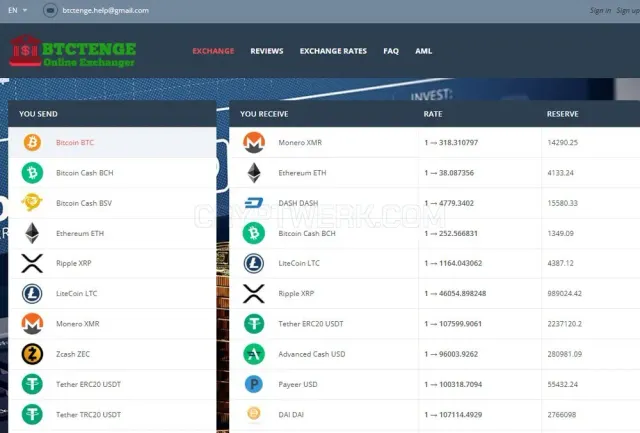Click the rate 1 → 318.310797
640x433 pixels.
tap(451, 142)
